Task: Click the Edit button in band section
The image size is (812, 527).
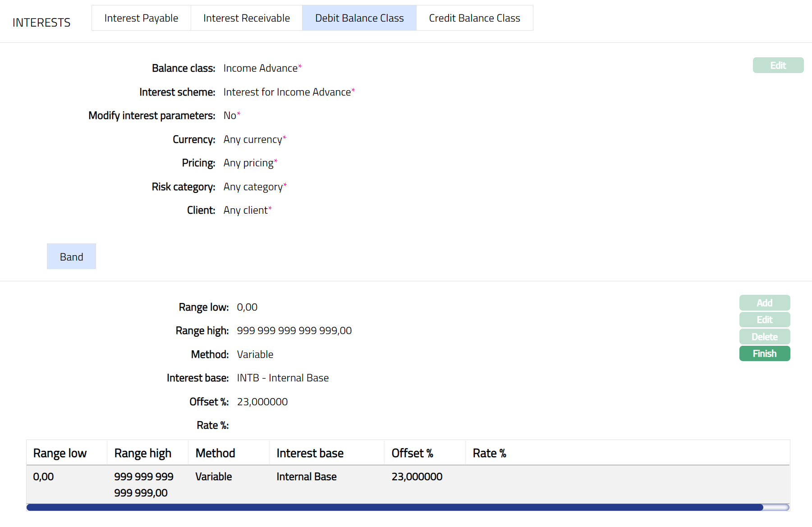Action: click(764, 320)
